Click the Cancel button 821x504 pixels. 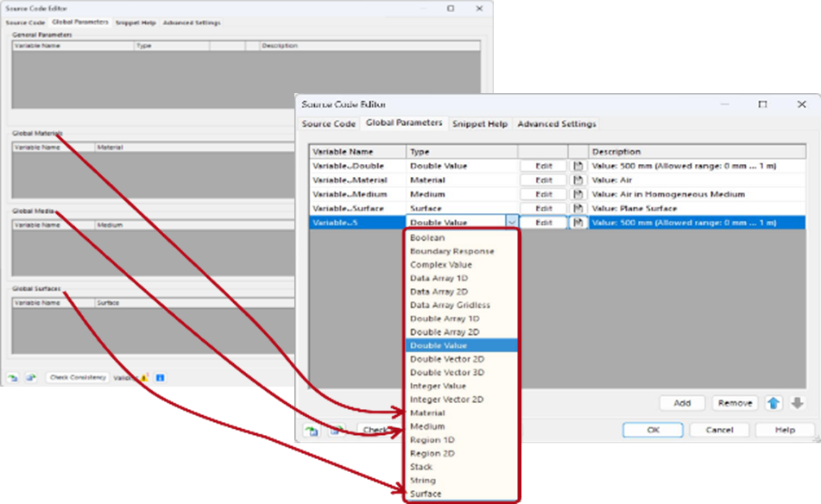point(719,430)
